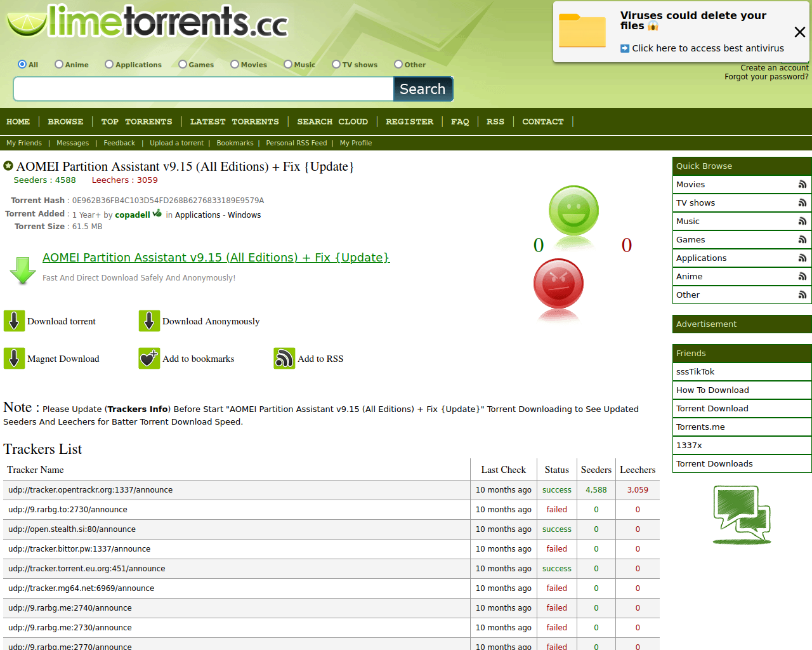Click the limetorrents.cc logo
This screenshot has height=650, width=812.
pos(147,21)
